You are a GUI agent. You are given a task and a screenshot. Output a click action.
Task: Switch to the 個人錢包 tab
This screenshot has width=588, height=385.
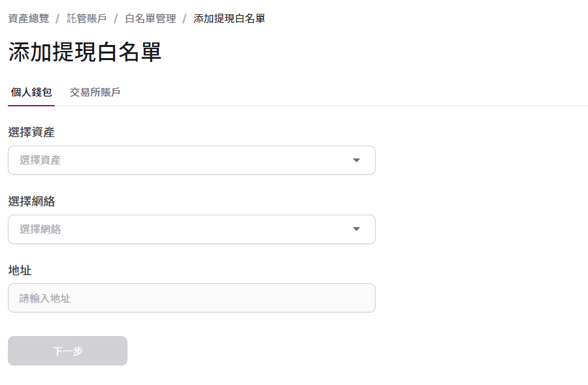click(x=31, y=93)
